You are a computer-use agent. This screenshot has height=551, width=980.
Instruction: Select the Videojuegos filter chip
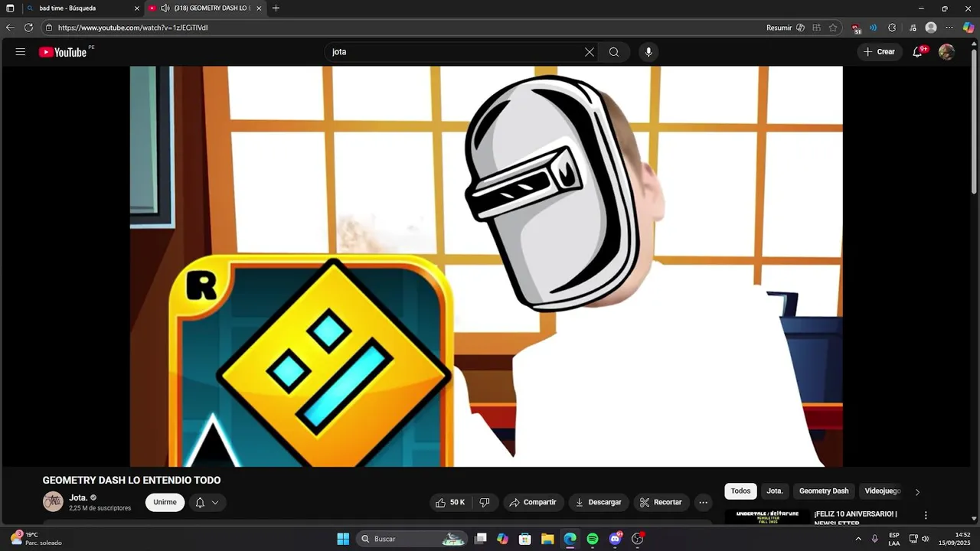coord(883,491)
